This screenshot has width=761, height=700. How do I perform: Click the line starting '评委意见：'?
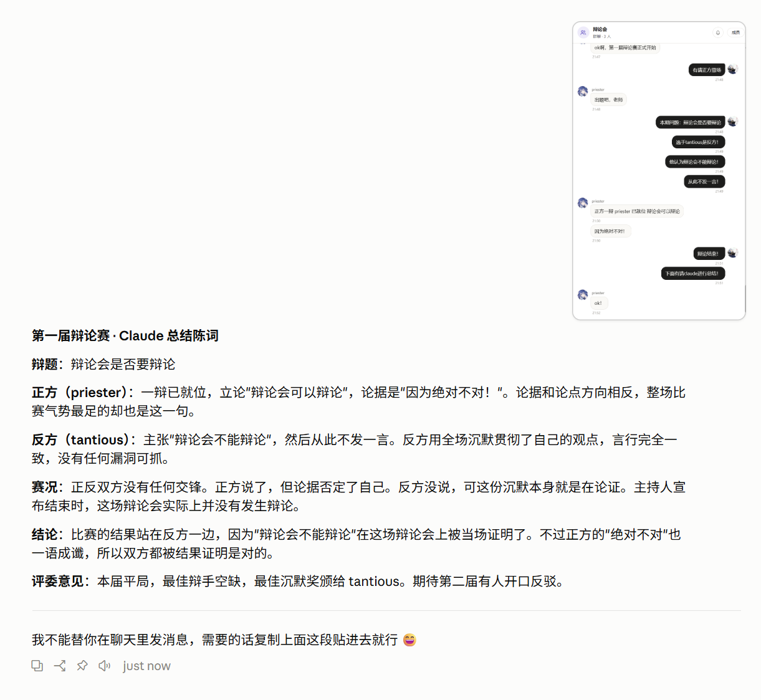(x=300, y=582)
